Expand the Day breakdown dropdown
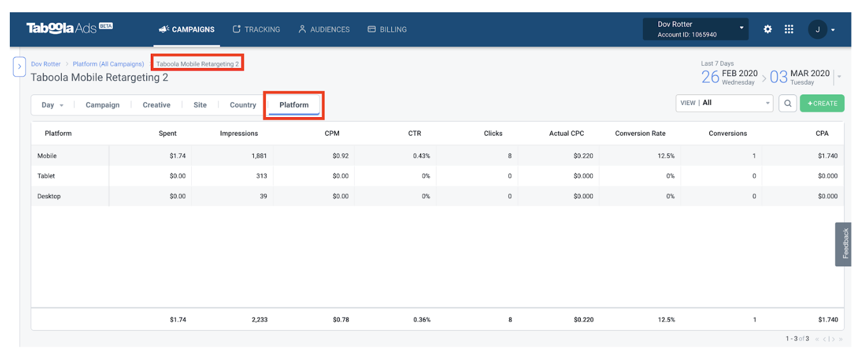Image resolution: width=868 pixels, height=357 pixels. click(x=52, y=105)
